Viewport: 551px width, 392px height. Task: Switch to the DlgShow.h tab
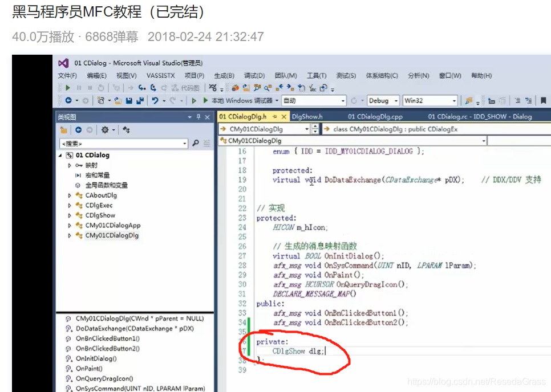pos(307,116)
